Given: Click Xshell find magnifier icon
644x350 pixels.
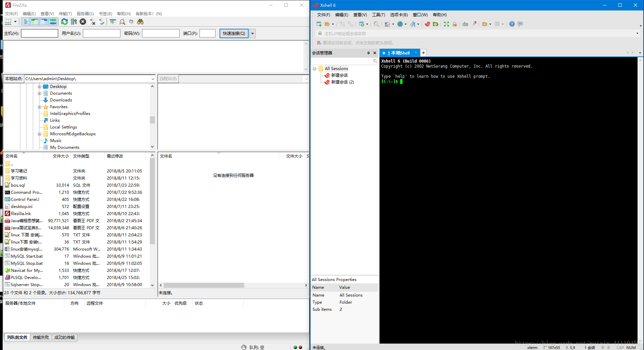Looking at the screenshot, I should coord(376,24).
